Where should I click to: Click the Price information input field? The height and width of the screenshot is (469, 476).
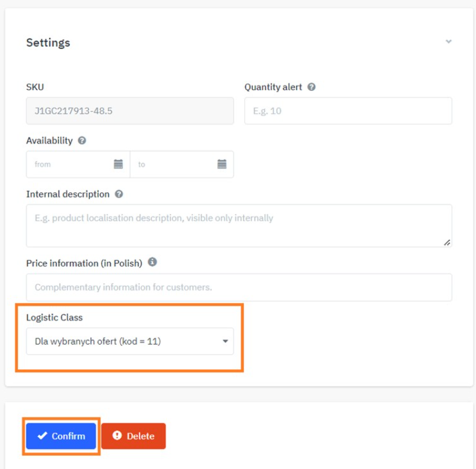tap(239, 287)
